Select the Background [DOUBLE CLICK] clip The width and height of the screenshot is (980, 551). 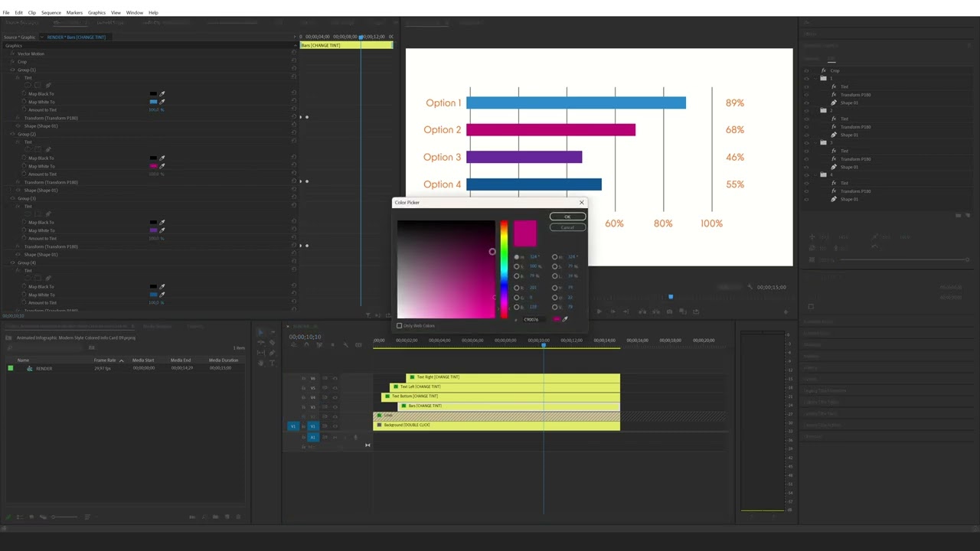pos(497,425)
